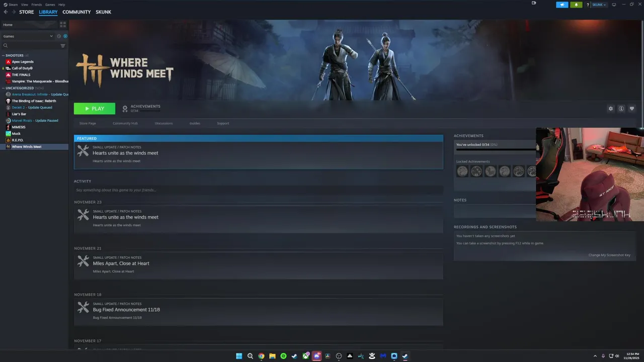Screen dimensions: 644x362
Task: Open the Discussions link
Action: 164,123
